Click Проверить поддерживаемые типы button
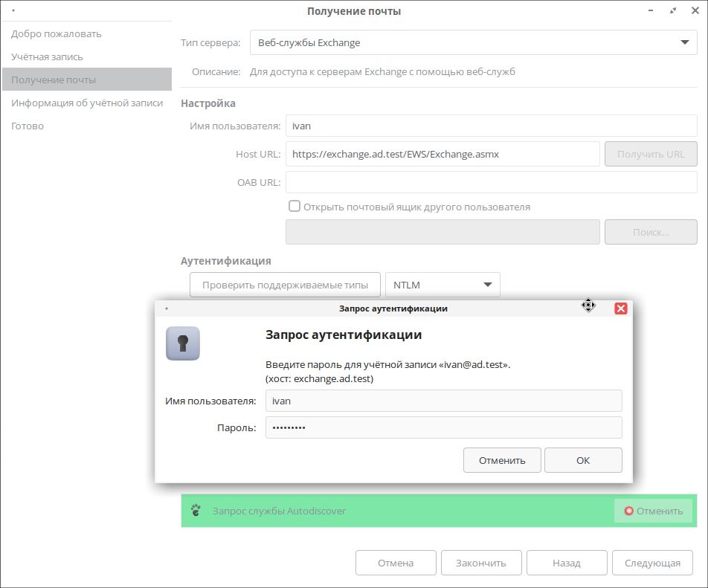This screenshot has height=588, width=708. (285, 285)
